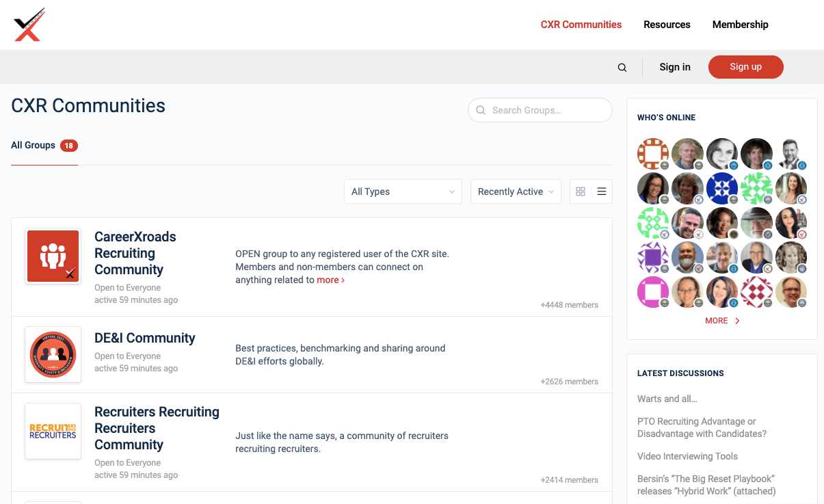Click the chevron next to MORE
Viewport: 824px width, 504px height.
(737, 321)
